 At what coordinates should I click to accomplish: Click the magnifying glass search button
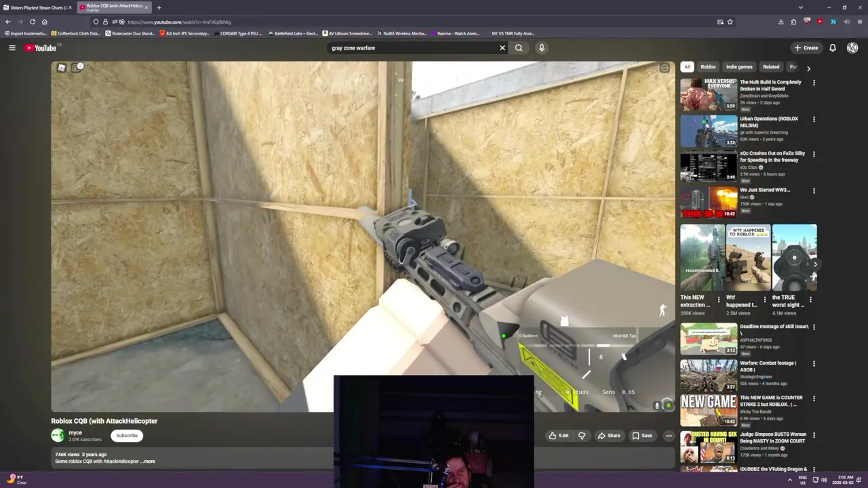(519, 48)
